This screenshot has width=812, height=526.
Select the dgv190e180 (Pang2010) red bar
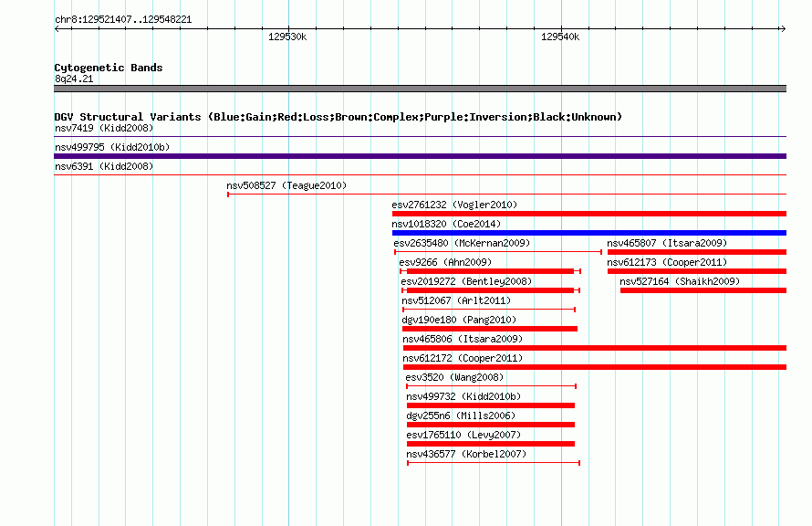click(490, 329)
